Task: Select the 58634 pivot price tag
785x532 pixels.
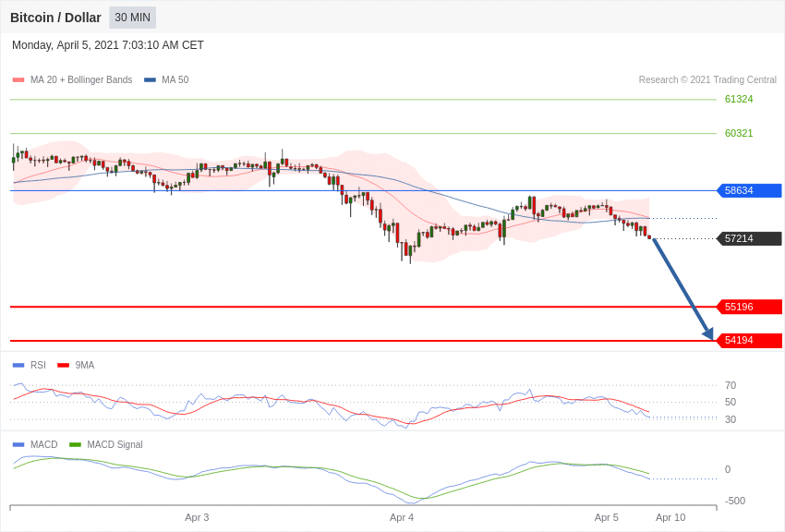Action: click(x=750, y=190)
